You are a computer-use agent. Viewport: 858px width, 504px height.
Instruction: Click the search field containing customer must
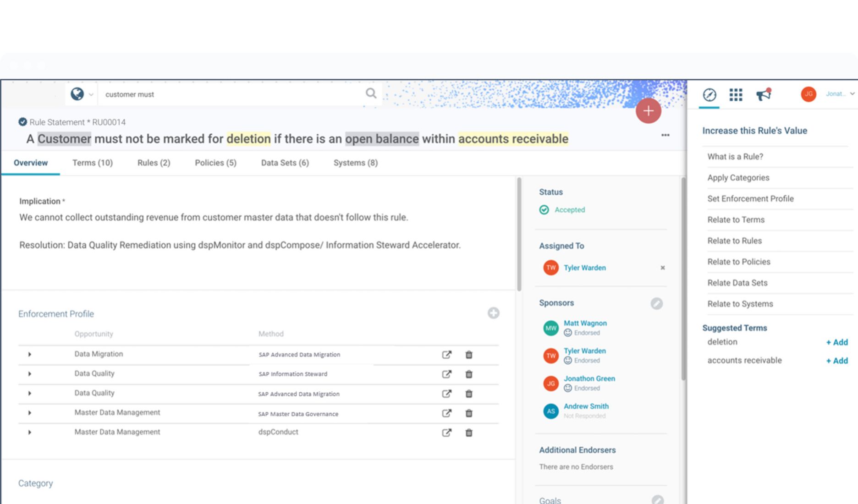pyautogui.click(x=229, y=94)
